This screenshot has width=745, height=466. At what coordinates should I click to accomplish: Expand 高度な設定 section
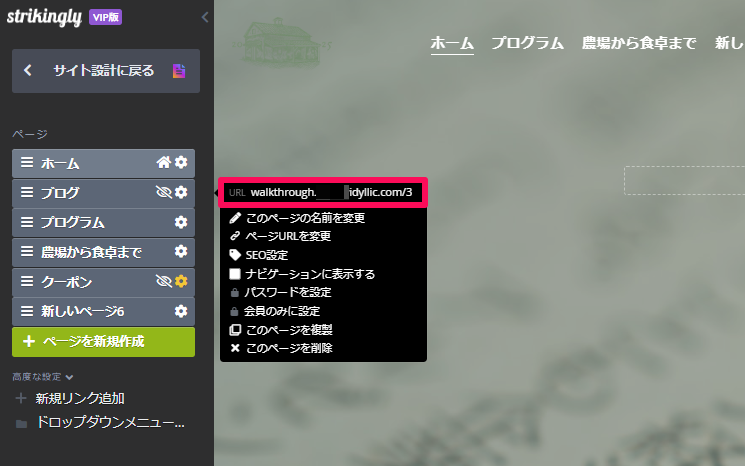tap(43, 377)
